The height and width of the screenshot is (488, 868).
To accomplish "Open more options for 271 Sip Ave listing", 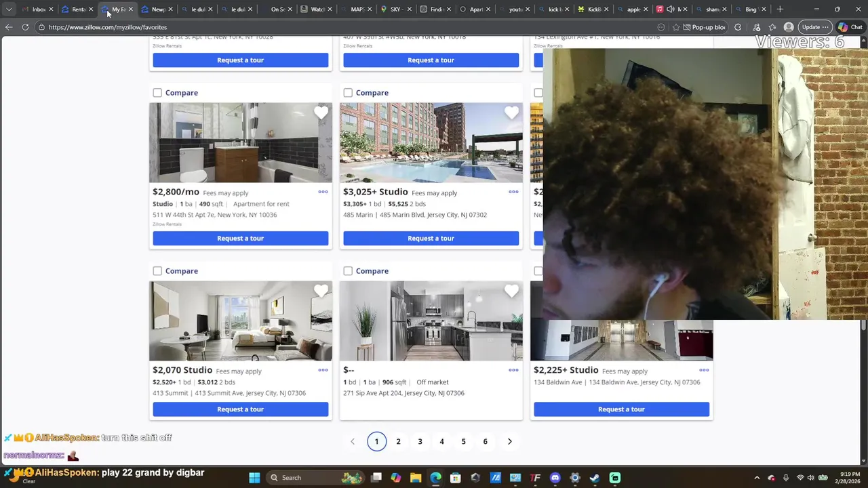I will pos(513,370).
